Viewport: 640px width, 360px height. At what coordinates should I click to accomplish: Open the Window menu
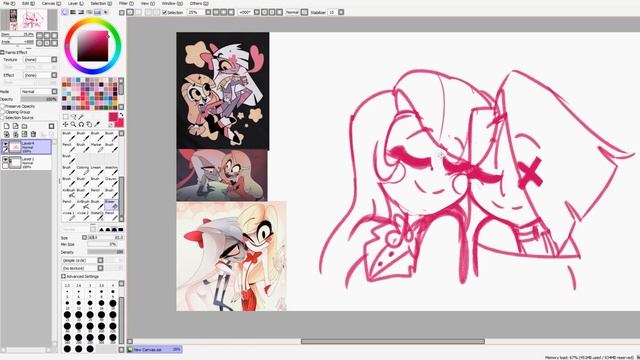coord(171,3)
